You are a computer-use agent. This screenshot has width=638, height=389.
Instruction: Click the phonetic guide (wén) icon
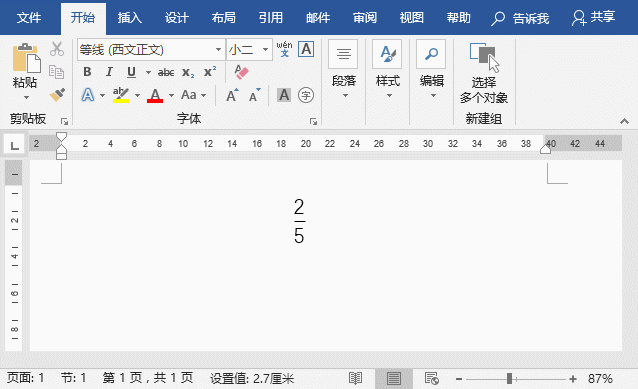pos(284,49)
